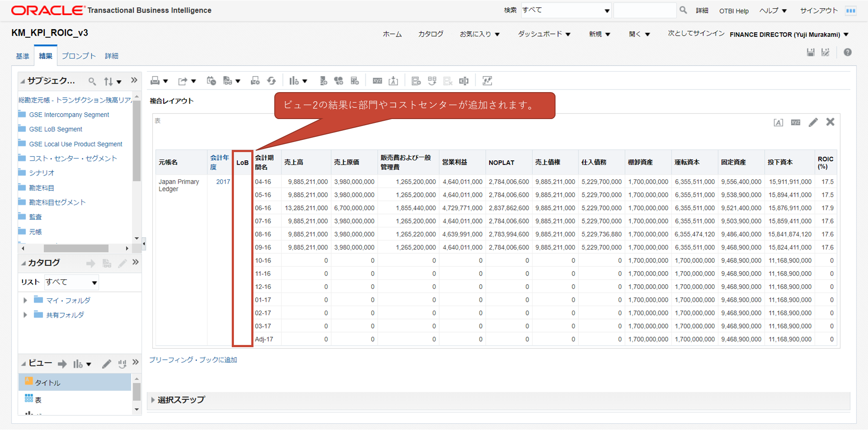
Task: Switch to the 詳細 tab
Action: point(112,56)
